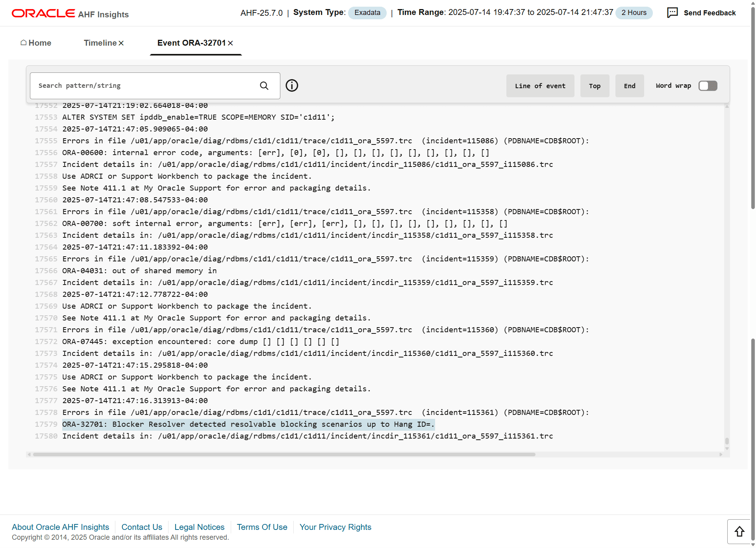Click the incident=115361 Errors in file line
Viewport: 756px width, 548px height.
[325, 413]
